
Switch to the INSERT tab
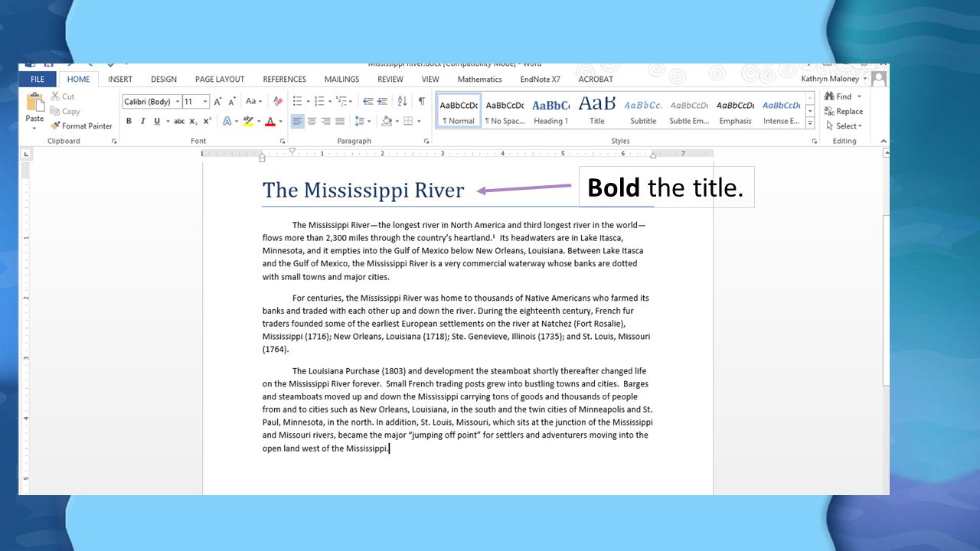120,79
